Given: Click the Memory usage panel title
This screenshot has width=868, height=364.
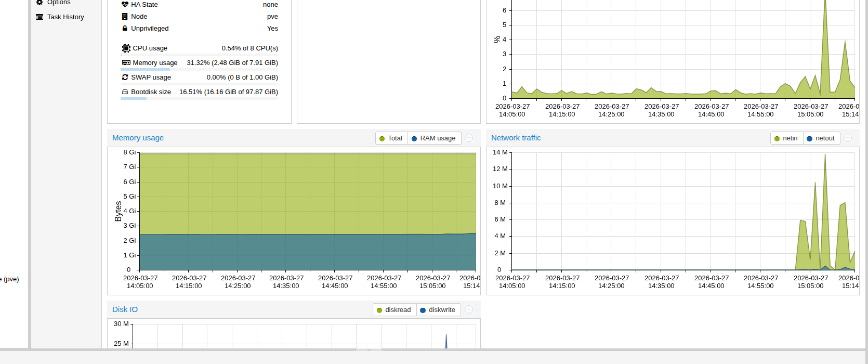Looking at the screenshot, I should pyautogui.click(x=138, y=138).
